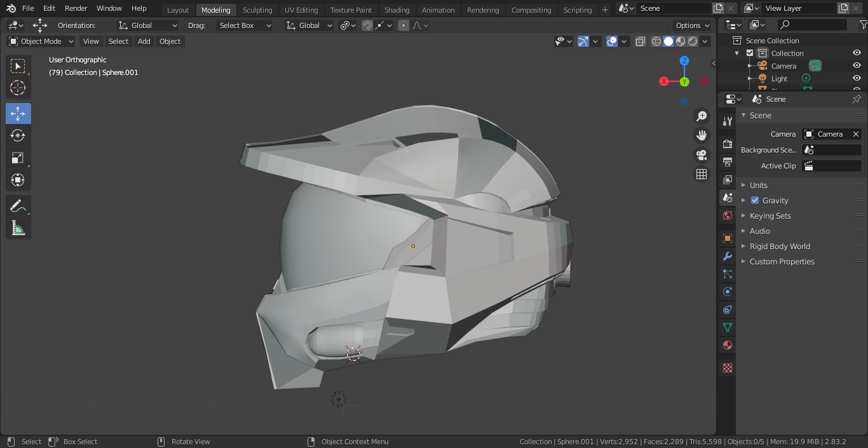Image resolution: width=868 pixels, height=448 pixels.
Task: Toggle visibility of Collection
Action: point(857,53)
